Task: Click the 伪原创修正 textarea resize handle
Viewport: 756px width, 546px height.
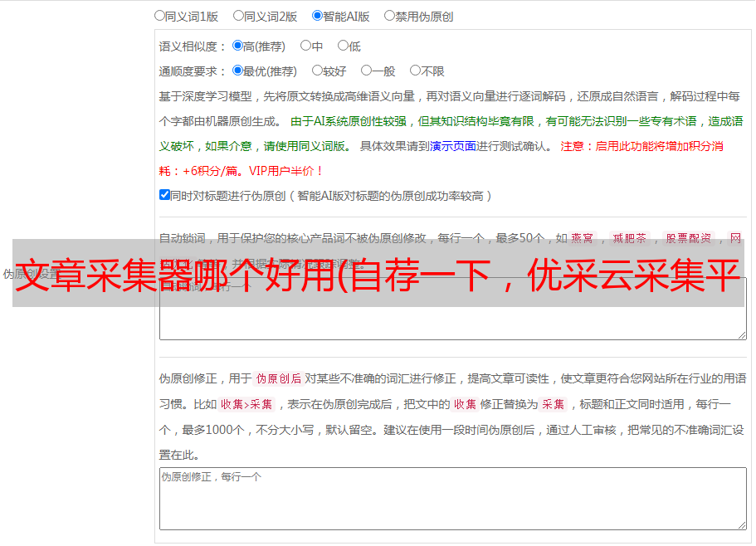Action: pos(742,525)
